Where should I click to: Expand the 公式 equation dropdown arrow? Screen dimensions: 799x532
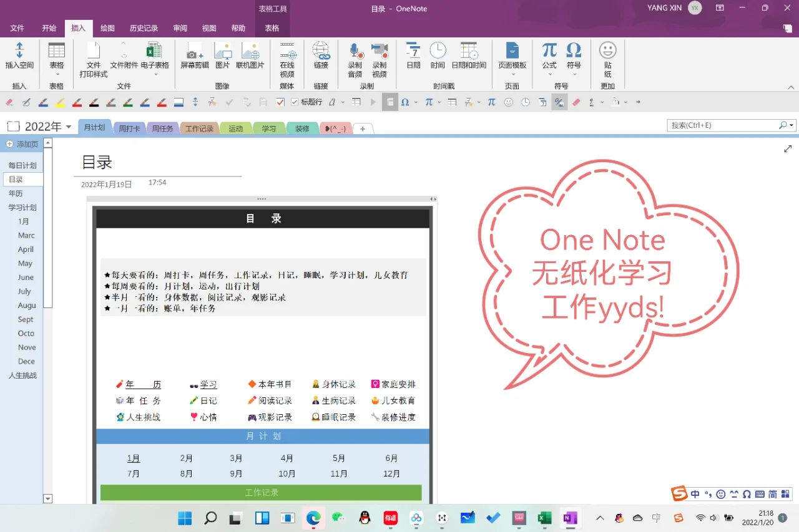549,74
